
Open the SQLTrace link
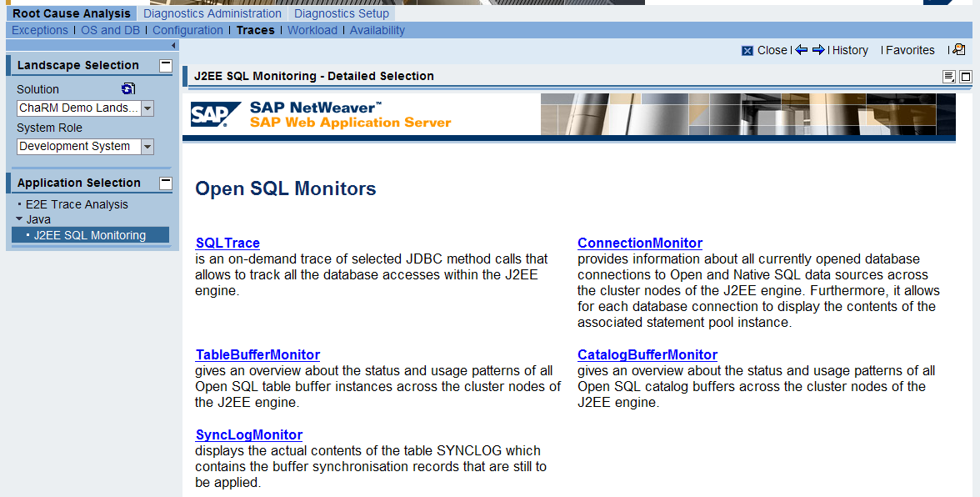pos(227,243)
